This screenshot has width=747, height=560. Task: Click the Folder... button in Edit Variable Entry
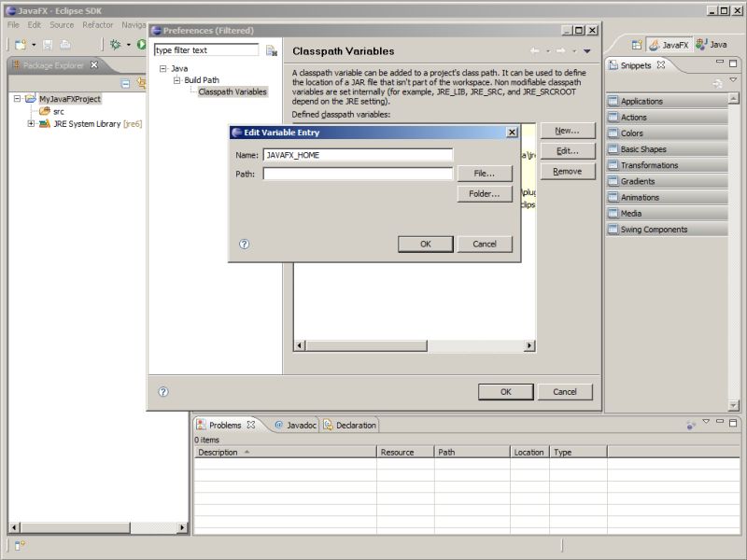tap(485, 194)
